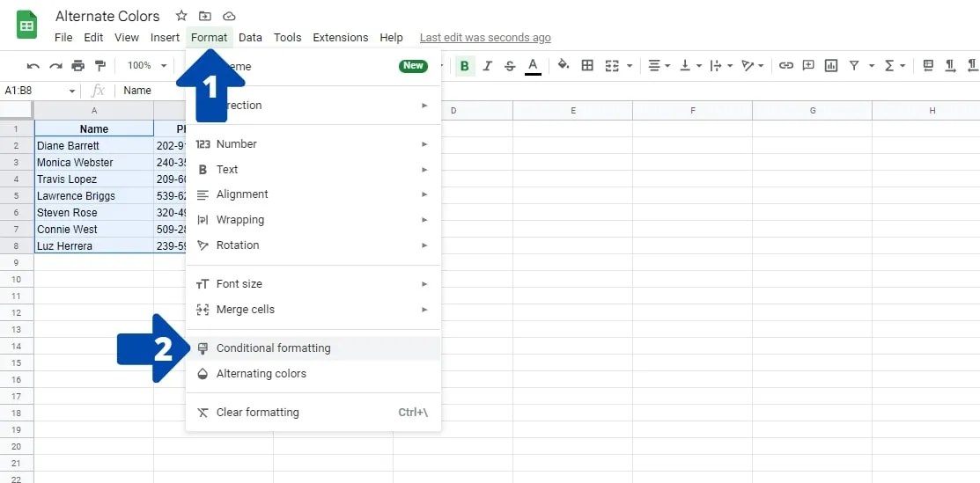Viewport: 980px width, 483px height.
Task: Open the Name box dropdown arrow
Action: coord(72,91)
